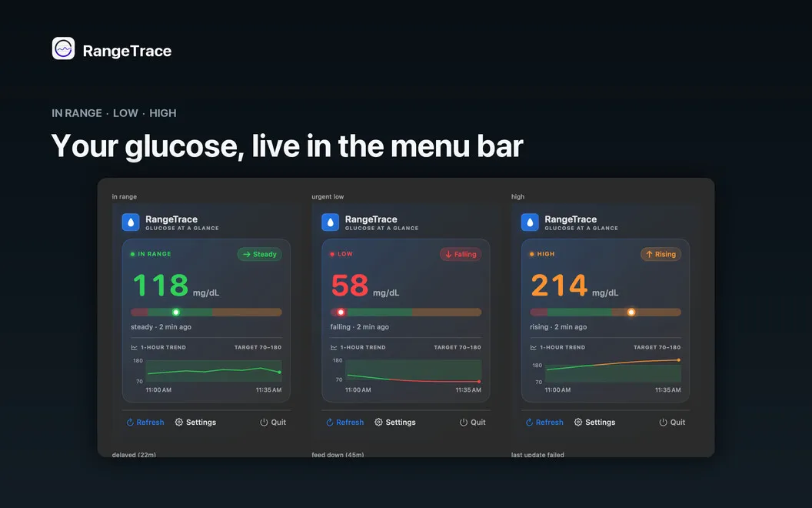Open Settings in the urgent low panel
Viewport: 812px width, 508px height.
pos(395,423)
